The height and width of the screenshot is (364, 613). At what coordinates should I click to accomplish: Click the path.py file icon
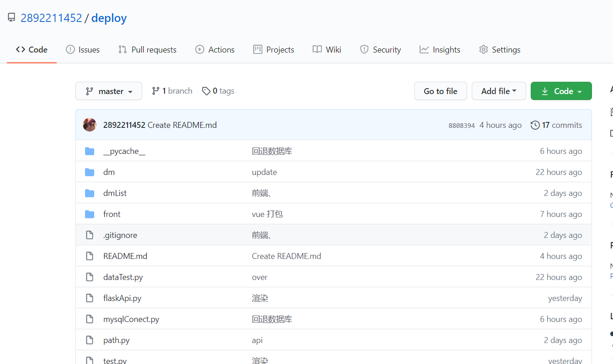(90, 340)
